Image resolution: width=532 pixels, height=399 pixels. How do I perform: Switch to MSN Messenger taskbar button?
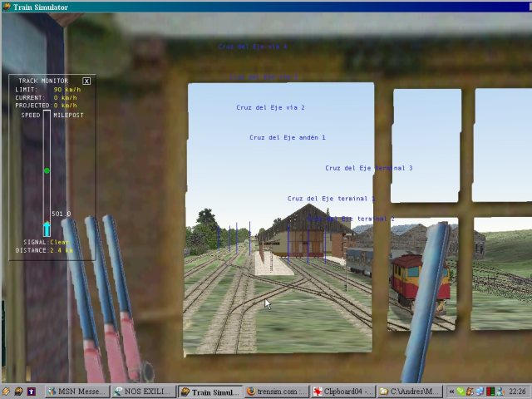coord(76,392)
